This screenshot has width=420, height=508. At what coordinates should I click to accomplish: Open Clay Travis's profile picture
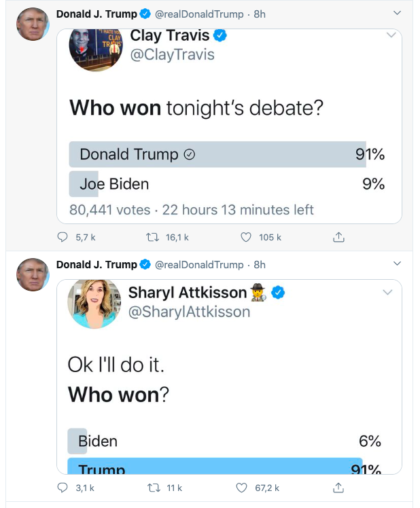coord(96,48)
